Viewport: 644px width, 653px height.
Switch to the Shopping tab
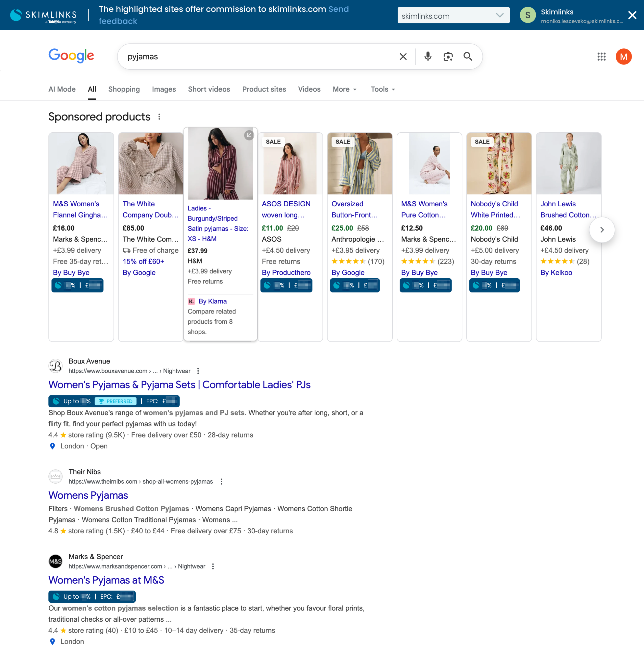tap(124, 89)
